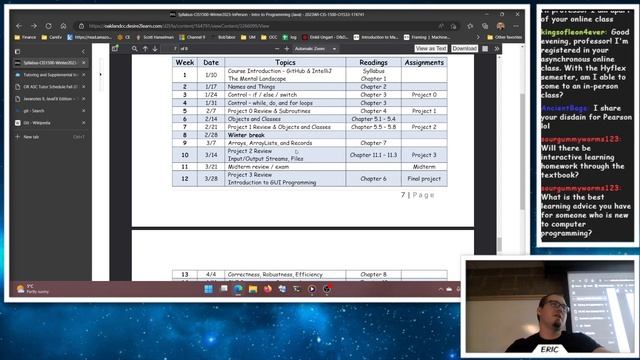Open a New tab in sidebar

point(50,137)
